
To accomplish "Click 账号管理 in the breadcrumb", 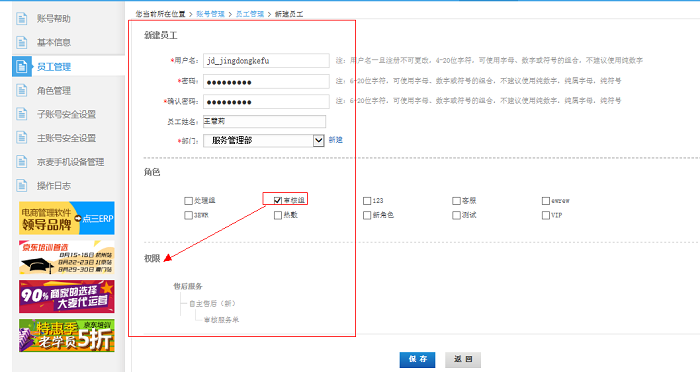I will (x=210, y=14).
